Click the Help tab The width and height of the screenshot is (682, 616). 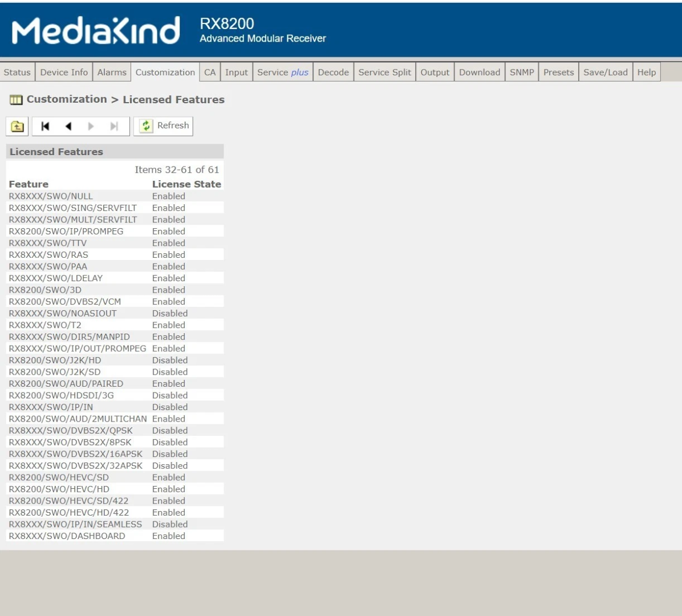(646, 72)
